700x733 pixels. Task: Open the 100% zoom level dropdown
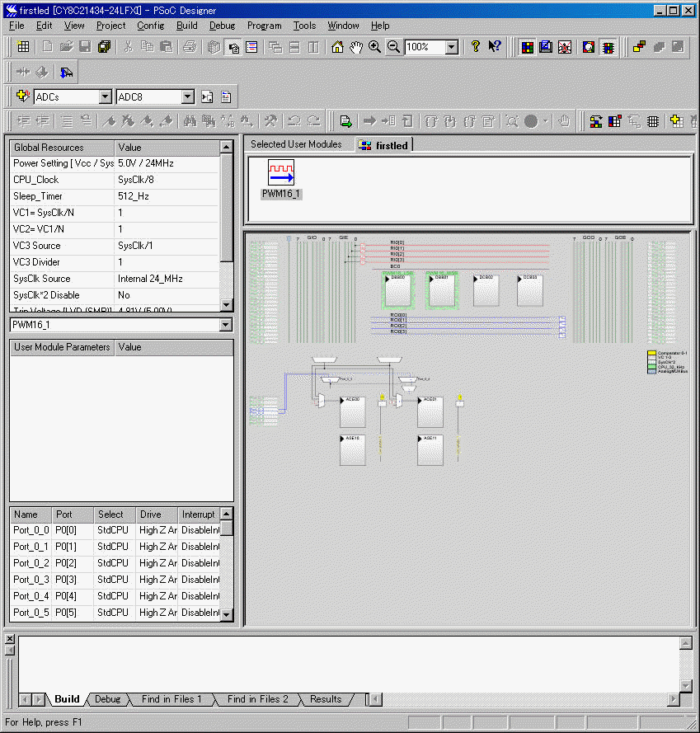click(451, 47)
